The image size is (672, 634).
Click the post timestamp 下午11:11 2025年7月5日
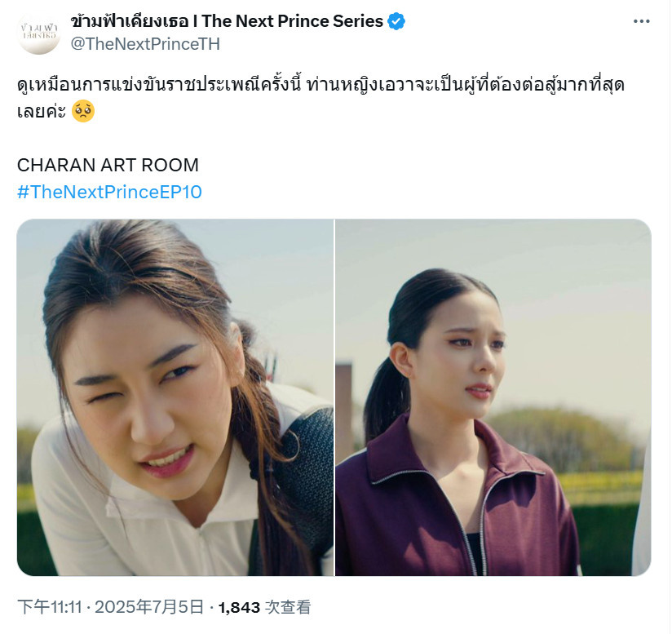pyautogui.click(x=111, y=607)
